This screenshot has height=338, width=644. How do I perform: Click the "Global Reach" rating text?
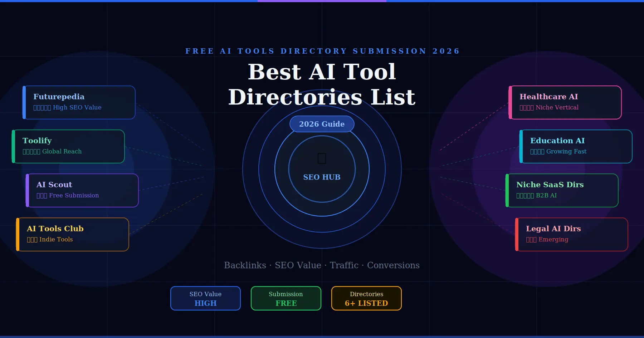pyautogui.click(x=62, y=151)
